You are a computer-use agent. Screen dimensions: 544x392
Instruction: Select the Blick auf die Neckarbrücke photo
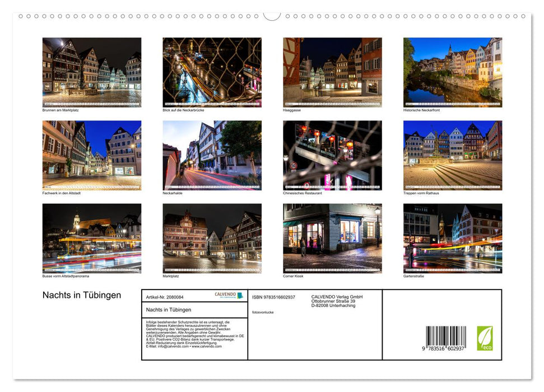click(x=212, y=72)
